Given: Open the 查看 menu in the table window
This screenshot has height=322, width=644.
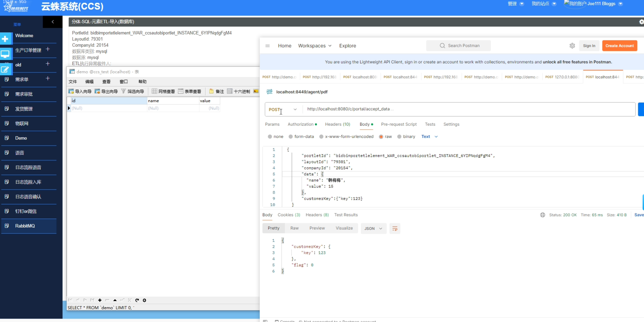Looking at the screenshot, I should [x=107, y=82].
